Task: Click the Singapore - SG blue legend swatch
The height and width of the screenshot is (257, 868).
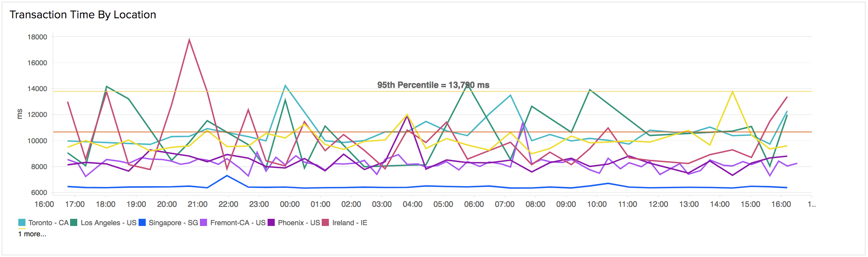Action: (x=142, y=223)
